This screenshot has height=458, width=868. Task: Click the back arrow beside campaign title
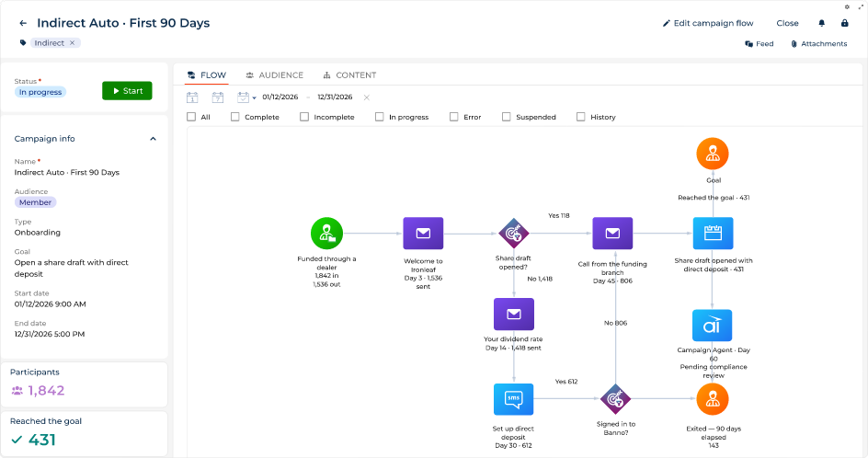click(x=23, y=23)
